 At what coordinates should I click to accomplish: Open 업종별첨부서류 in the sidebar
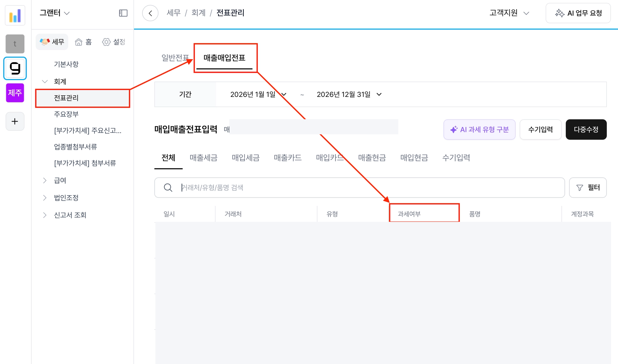[x=75, y=147]
